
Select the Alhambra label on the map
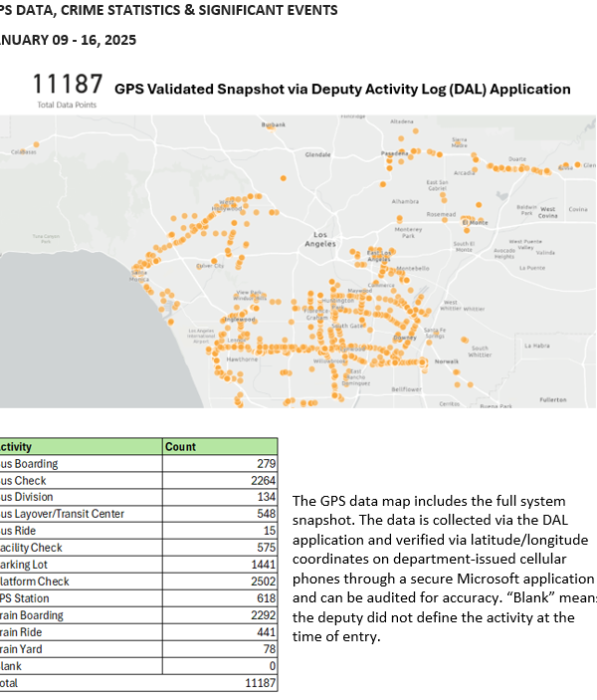(407, 201)
